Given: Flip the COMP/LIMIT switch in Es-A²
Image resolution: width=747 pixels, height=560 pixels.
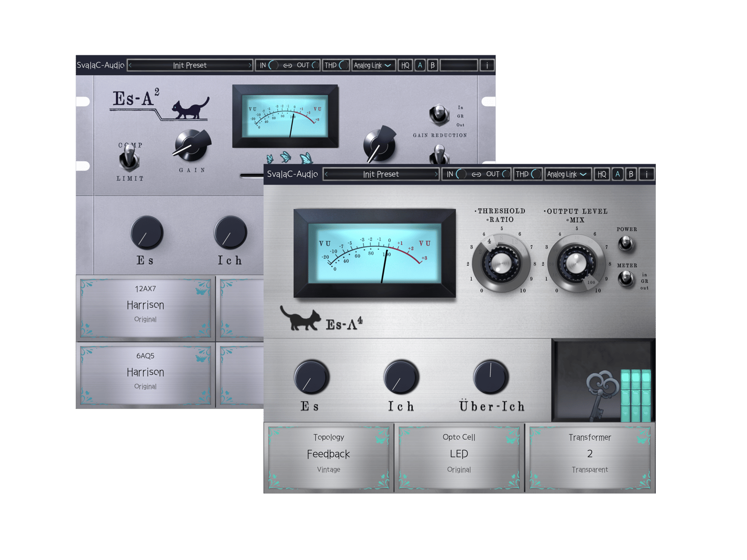Looking at the screenshot, I should coord(129,158).
